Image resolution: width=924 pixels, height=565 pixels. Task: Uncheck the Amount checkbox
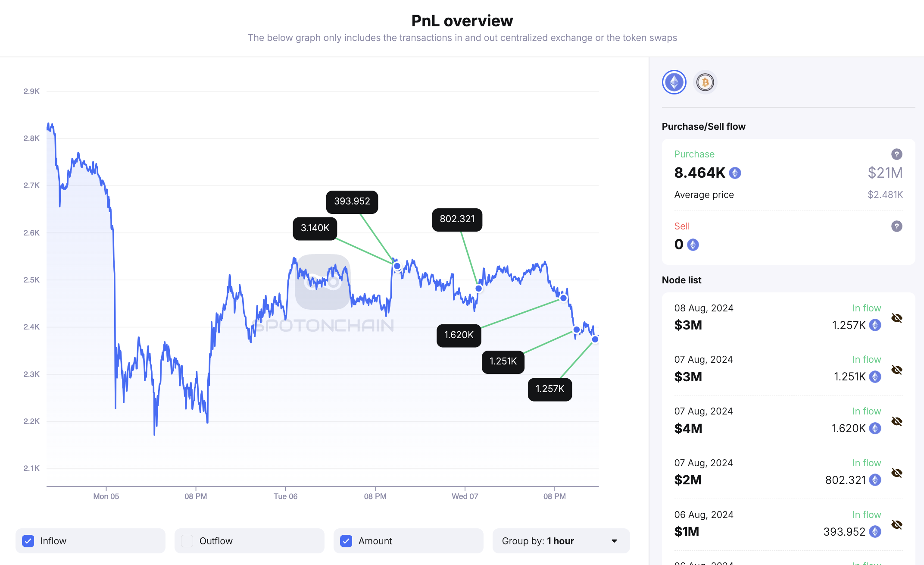[x=346, y=540]
